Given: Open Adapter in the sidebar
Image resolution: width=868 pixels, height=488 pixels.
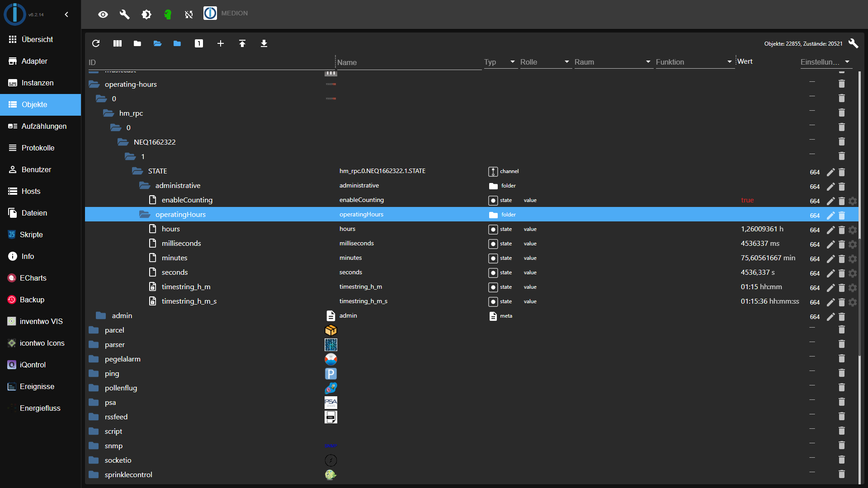Looking at the screenshot, I should tap(40, 61).
